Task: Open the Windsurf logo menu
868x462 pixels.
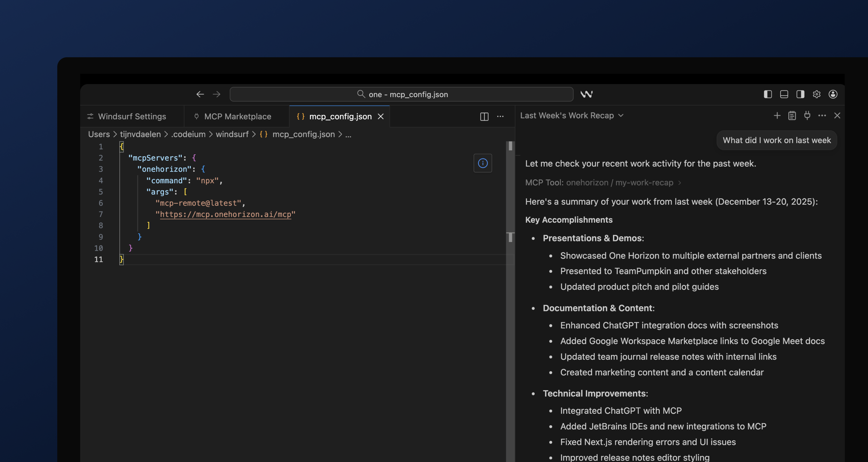Action: pos(586,94)
